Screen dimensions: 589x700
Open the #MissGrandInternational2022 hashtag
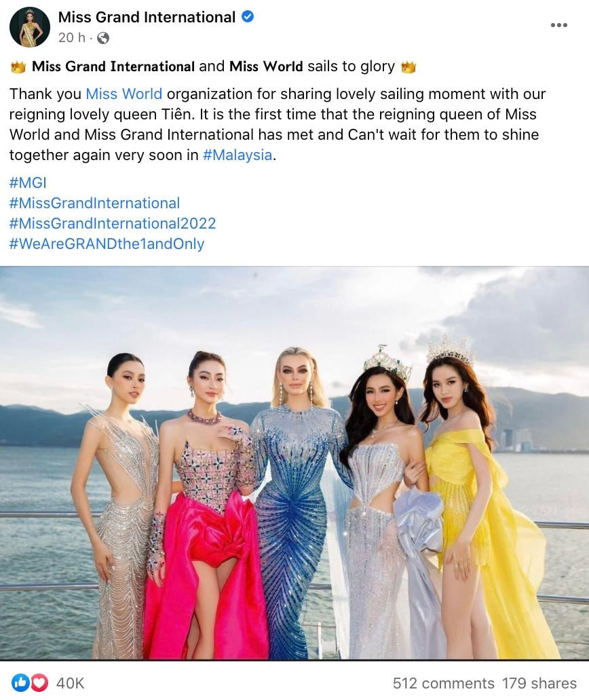tap(113, 223)
